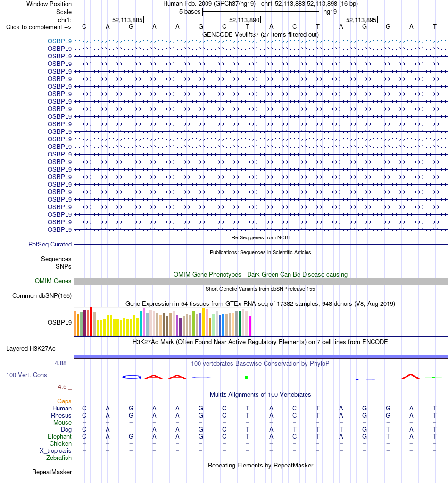Click the dark green bar in GTEx chart
This screenshot has width=448, height=483.
[240, 323]
